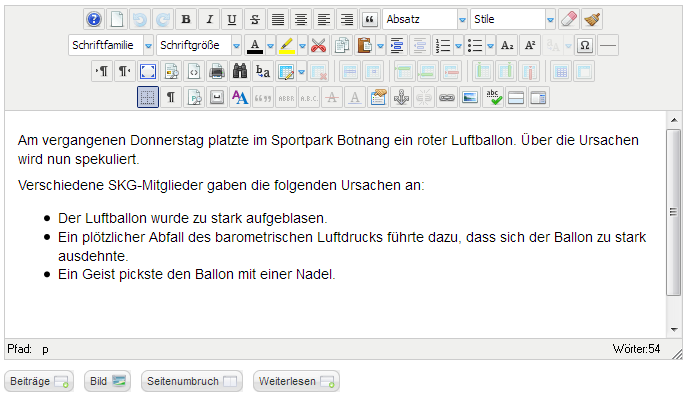The image size is (691, 398).
Task: Open the font style editor AA icon
Action: (x=240, y=97)
